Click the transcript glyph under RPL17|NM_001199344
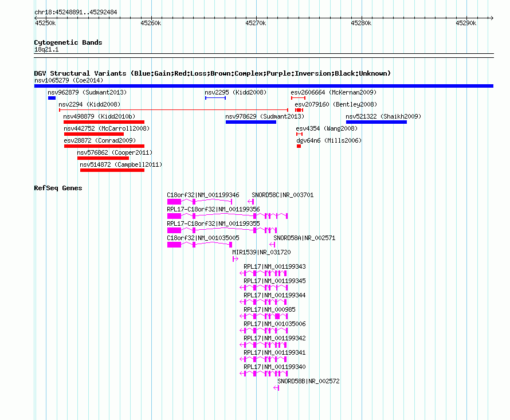Viewport: 510px width, 420px height. (264, 302)
